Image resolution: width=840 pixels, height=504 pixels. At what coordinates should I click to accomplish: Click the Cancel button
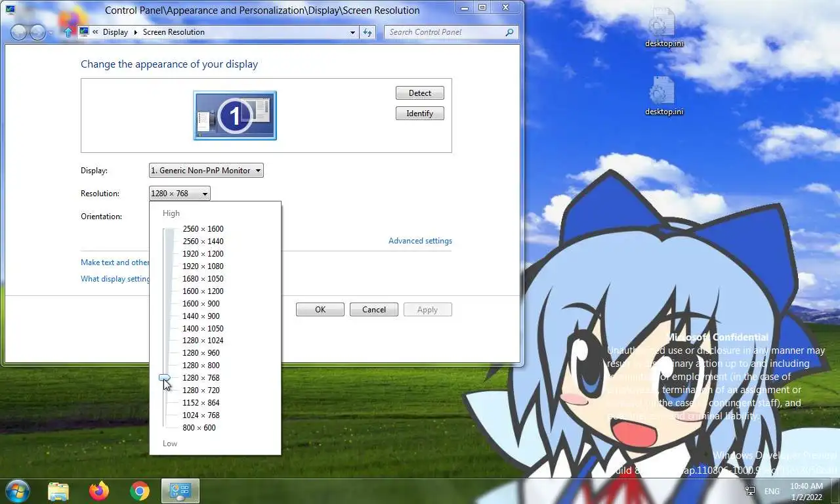374,310
